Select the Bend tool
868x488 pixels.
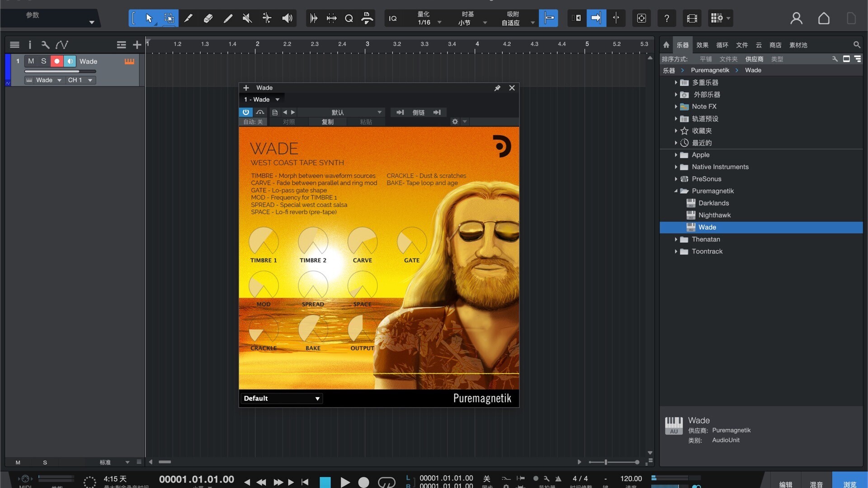tap(267, 18)
